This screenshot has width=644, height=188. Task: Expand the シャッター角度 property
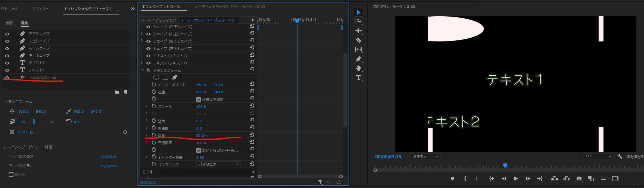tap(147, 157)
